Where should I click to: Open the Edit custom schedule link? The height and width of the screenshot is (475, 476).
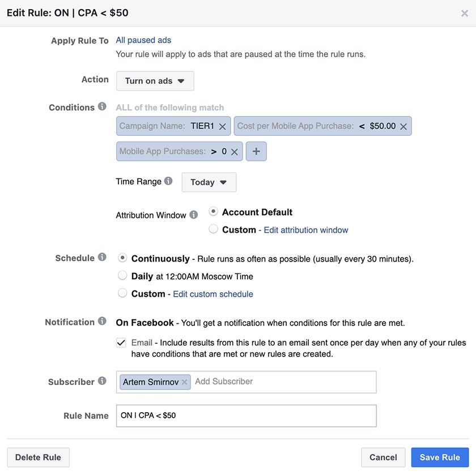pyautogui.click(x=212, y=294)
